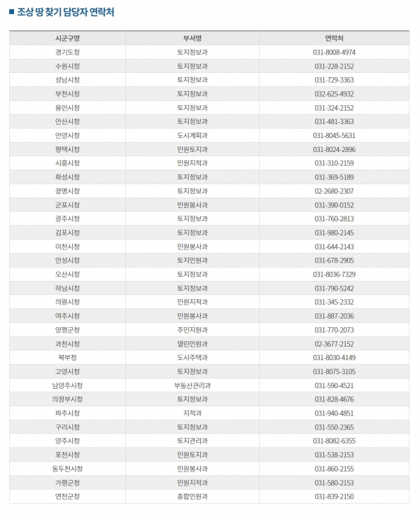The width and height of the screenshot is (420, 517).
Task: Select the 경기도청 phone number 031-8008-4974
Action: coord(334,53)
